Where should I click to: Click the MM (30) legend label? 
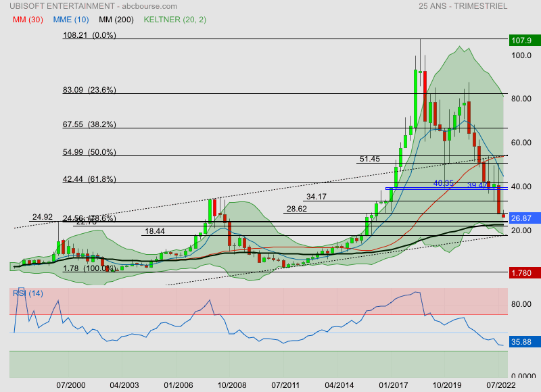click(28, 20)
